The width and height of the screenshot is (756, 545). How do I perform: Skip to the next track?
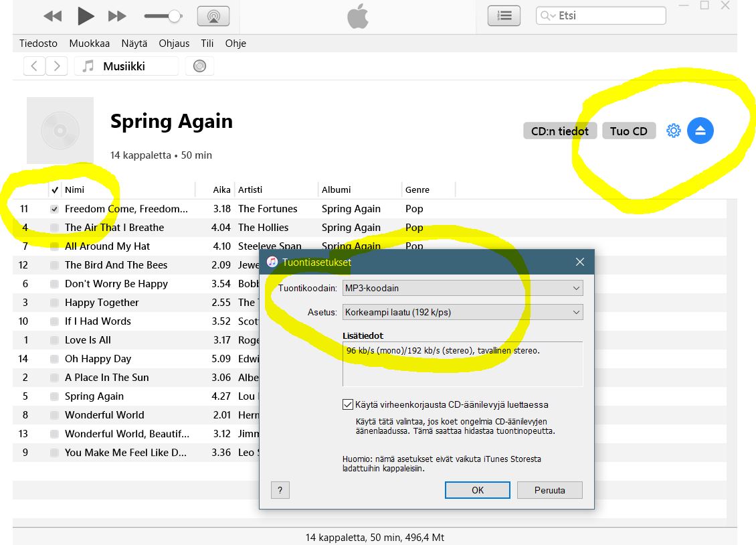(x=117, y=16)
